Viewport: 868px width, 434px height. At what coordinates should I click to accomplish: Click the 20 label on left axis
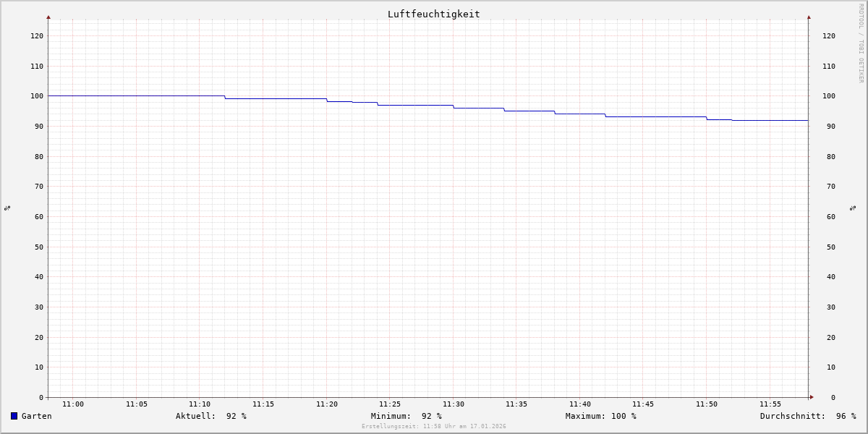[39, 337]
